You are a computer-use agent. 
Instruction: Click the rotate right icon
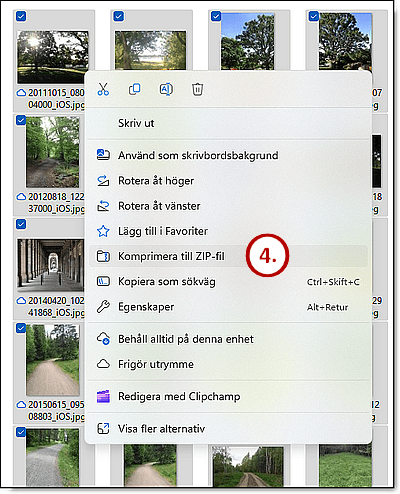[103, 180]
